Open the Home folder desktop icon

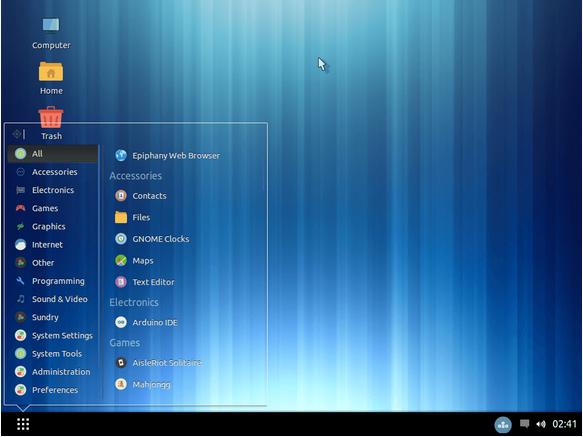click(51, 78)
